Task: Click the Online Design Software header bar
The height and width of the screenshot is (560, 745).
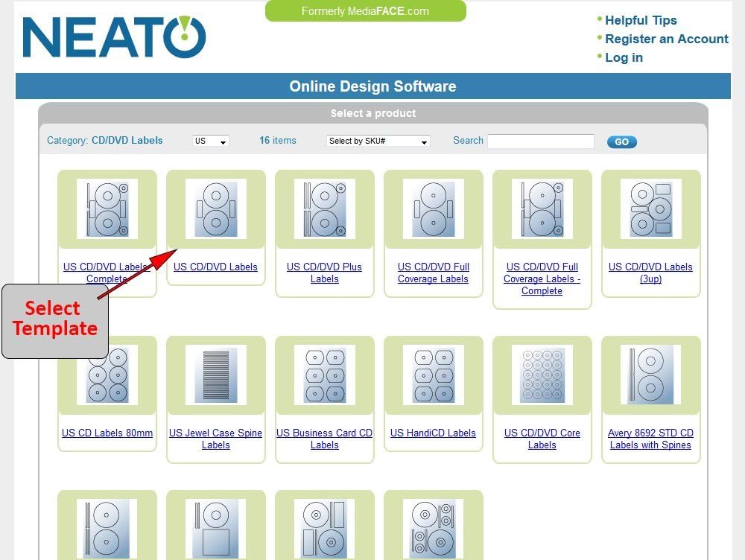Action: [x=372, y=86]
